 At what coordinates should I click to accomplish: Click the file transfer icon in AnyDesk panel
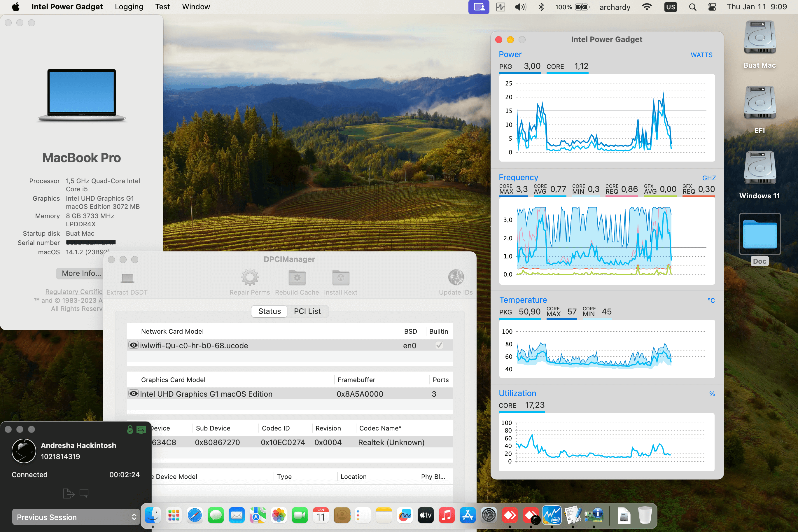[x=69, y=493]
